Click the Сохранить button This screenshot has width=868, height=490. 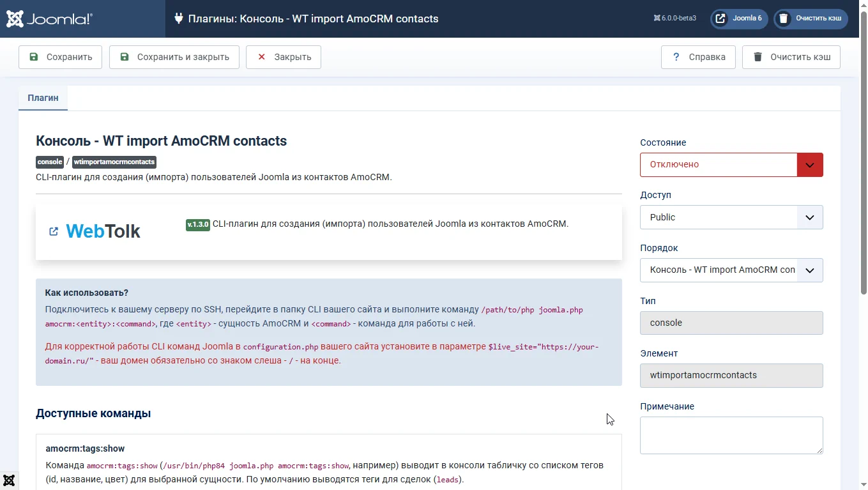pos(60,57)
